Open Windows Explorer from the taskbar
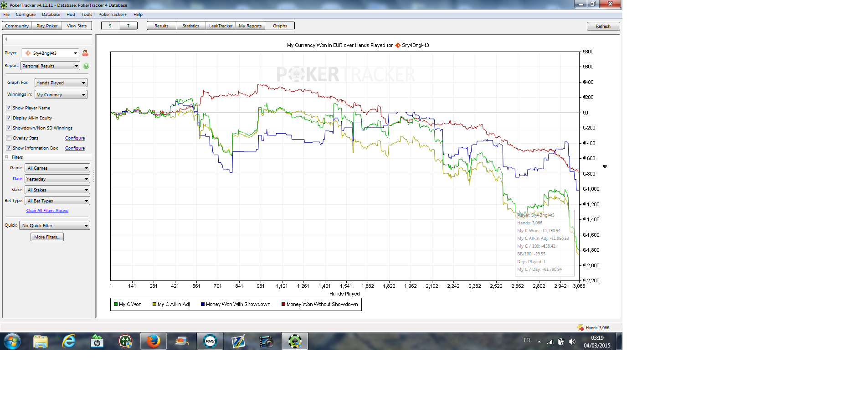 [41, 341]
